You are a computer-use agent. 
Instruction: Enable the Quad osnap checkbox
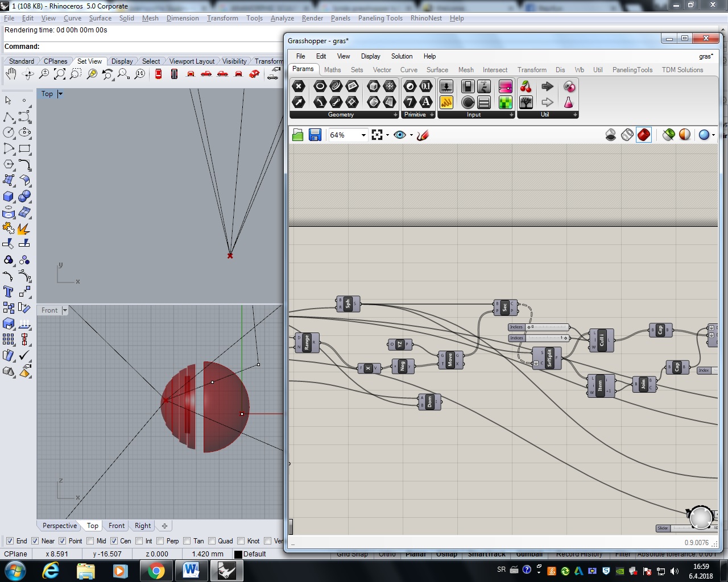tap(212, 541)
